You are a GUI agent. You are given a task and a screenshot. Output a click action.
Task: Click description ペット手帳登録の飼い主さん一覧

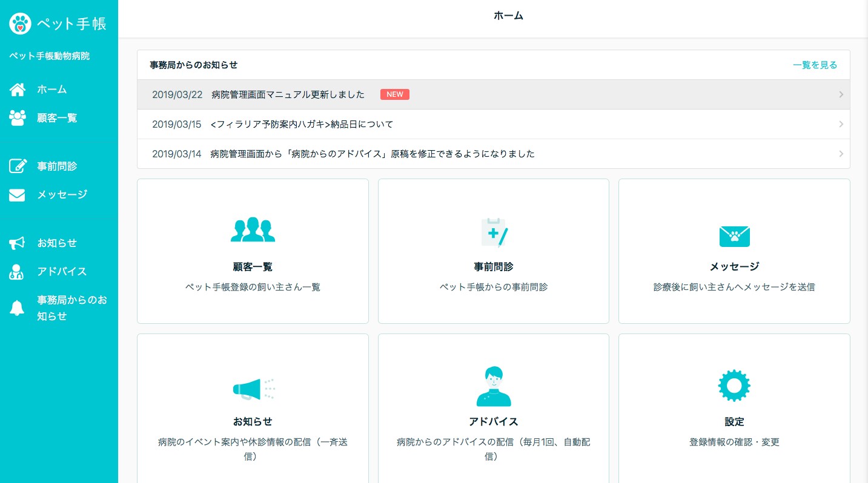pyautogui.click(x=253, y=287)
